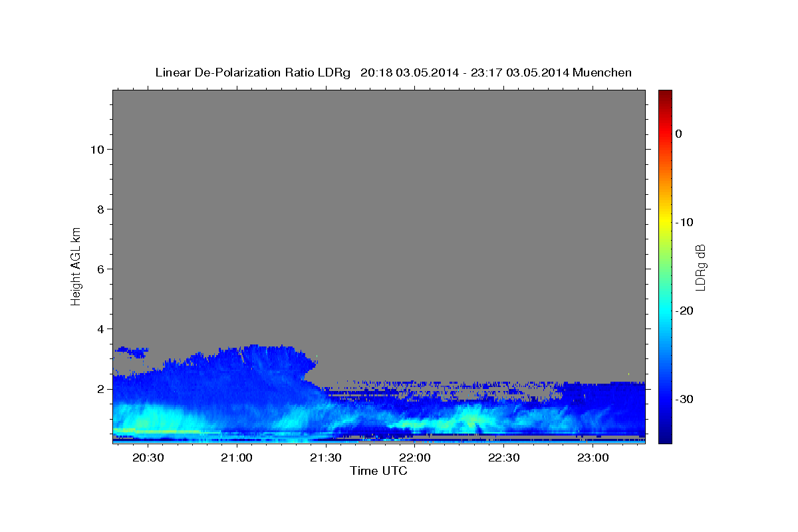Click the 22:00 time tick label

tap(414, 458)
